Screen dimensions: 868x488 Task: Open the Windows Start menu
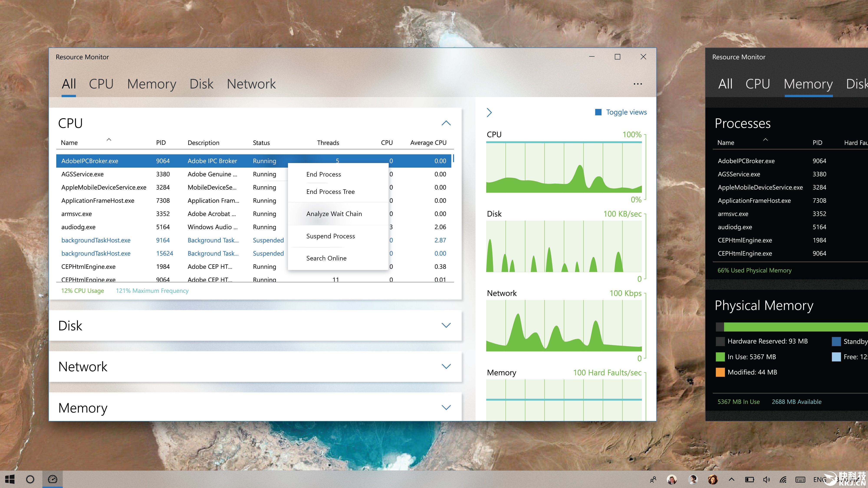10,479
